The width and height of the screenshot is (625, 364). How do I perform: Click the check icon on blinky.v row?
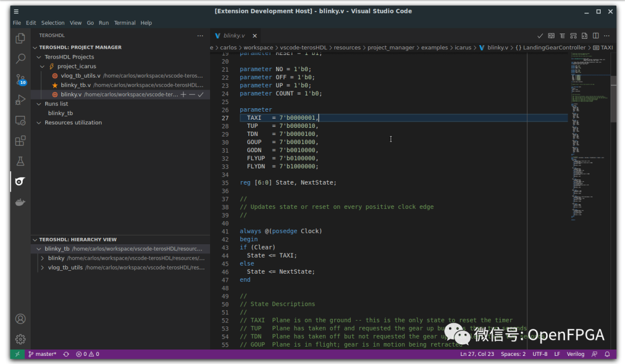(x=201, y=94)
